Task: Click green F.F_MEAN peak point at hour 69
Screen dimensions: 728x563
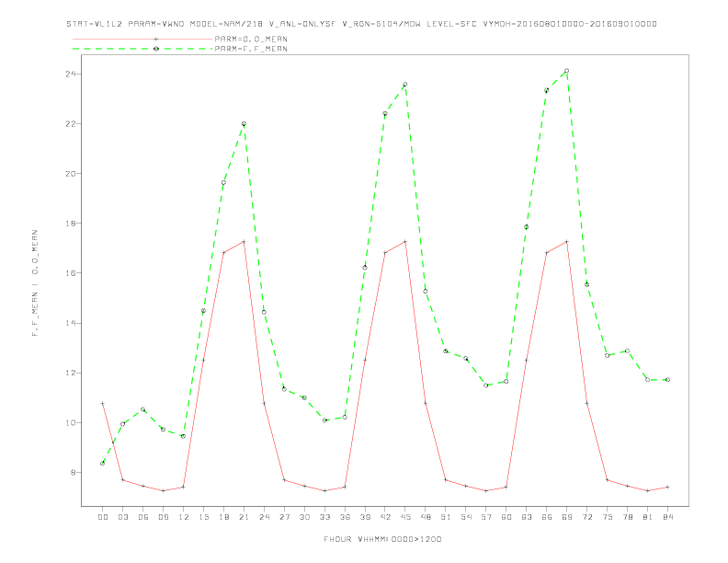Action: click(x=567, y=71)
